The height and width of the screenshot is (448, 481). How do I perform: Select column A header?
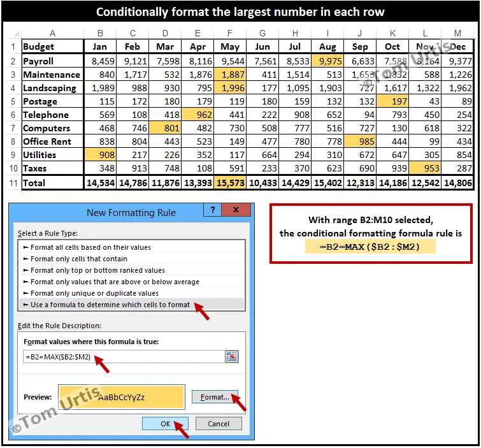[52, 33]
